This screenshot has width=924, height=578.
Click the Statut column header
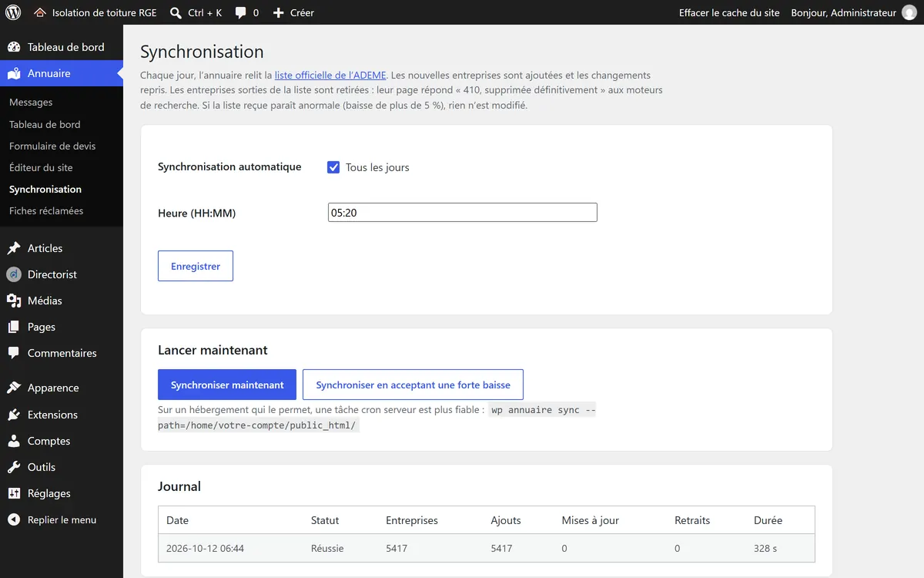tap(325, 520)
